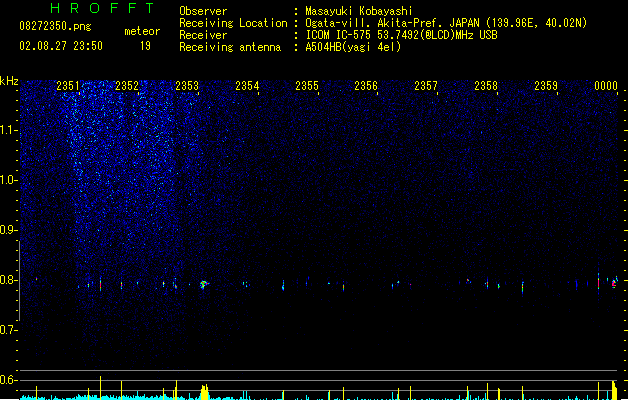Click the wide yellow intensity peak after 2353
Screen dimensions: 629x400
[205, 392]
